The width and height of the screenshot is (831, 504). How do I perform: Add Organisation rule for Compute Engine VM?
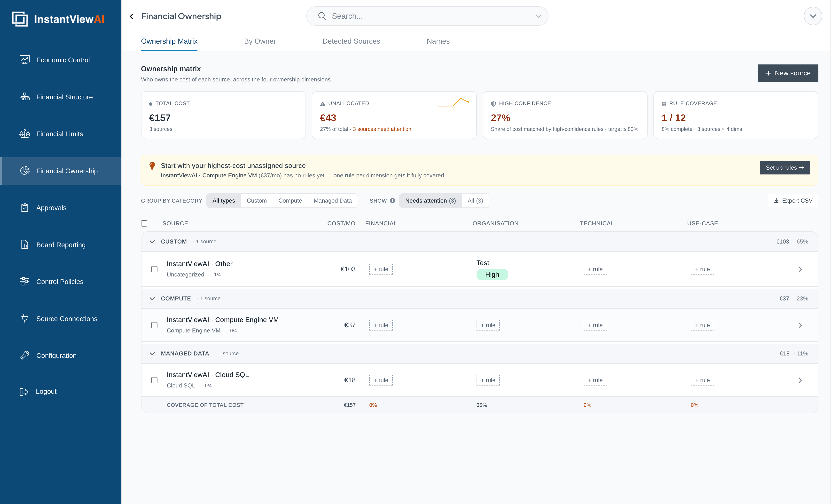488,325
